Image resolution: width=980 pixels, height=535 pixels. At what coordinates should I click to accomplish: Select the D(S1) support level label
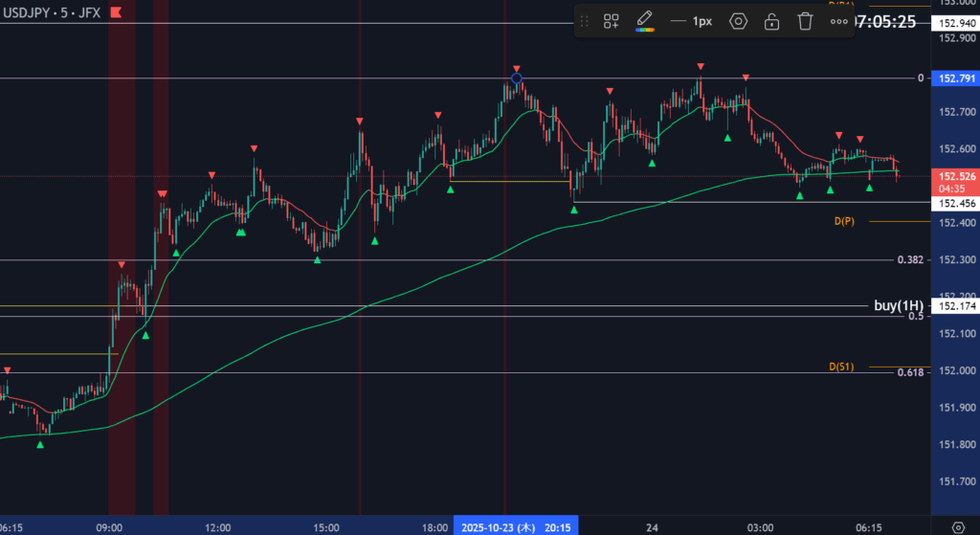tap(842, 367)
